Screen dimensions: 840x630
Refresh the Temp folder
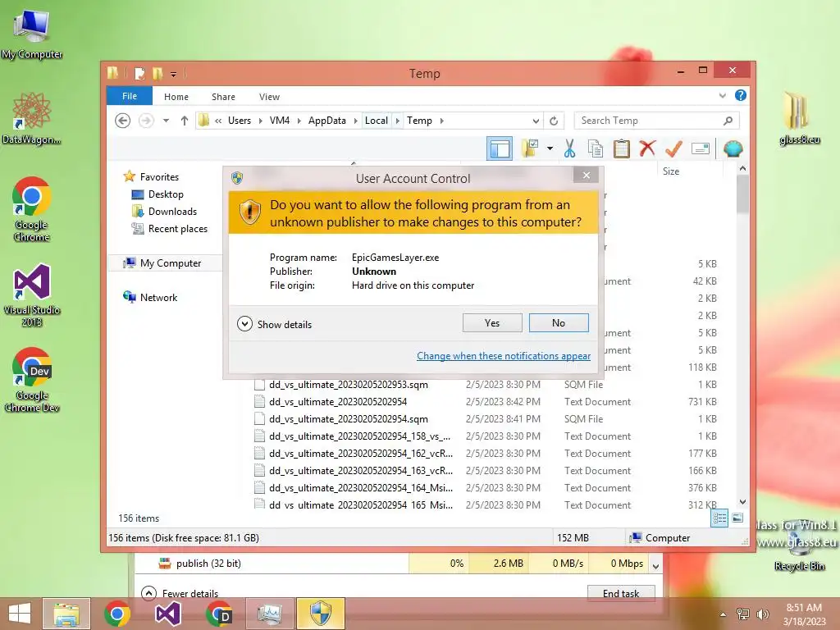pos(554,121)
